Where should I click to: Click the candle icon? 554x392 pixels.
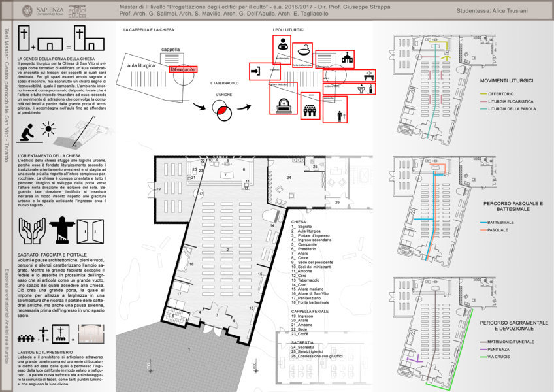pos(370,89)
